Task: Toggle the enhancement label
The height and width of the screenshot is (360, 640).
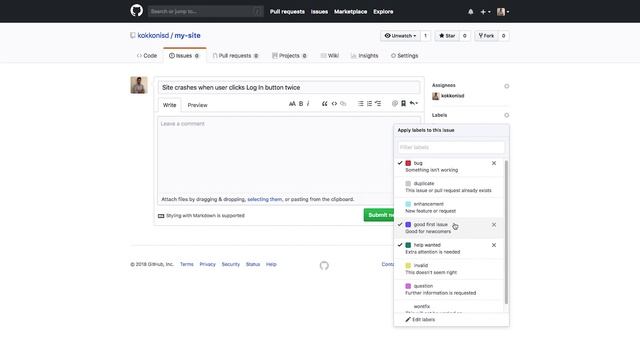Action: tap(449, 207)
